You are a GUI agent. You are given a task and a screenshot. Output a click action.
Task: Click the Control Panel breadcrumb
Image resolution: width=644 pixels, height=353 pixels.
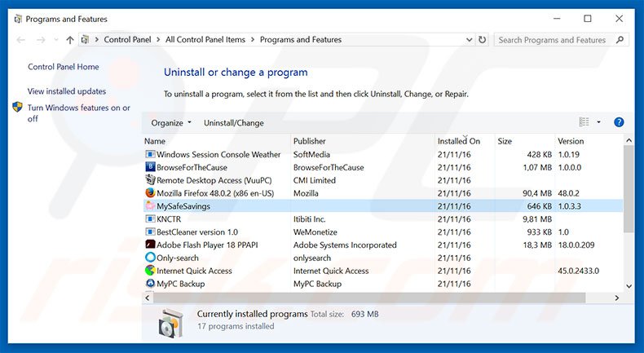[x=127, y=40]
